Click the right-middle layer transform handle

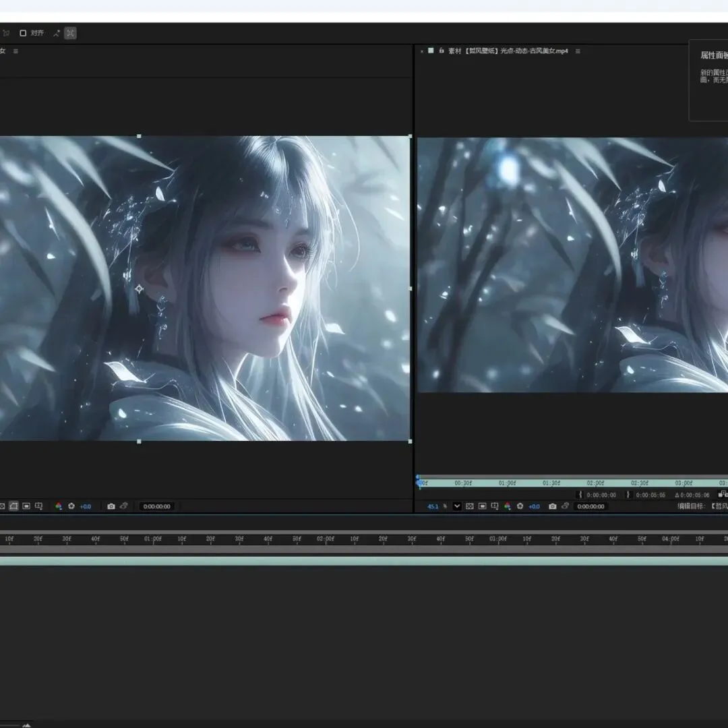pos(411,289)
